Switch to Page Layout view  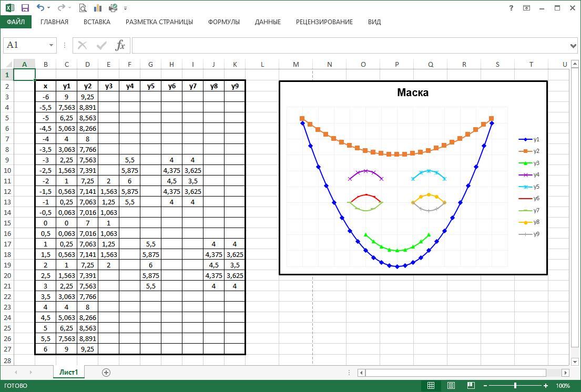coord(451,386)
